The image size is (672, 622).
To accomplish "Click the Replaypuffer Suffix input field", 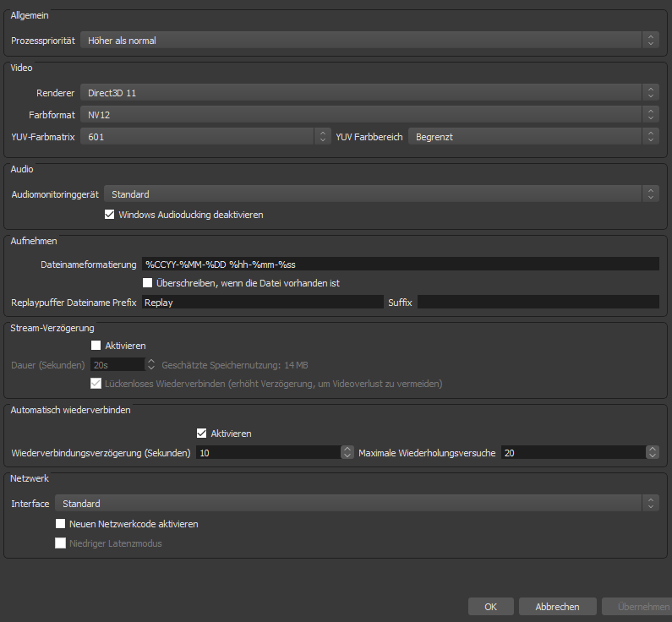I will [x=538, y=302].
